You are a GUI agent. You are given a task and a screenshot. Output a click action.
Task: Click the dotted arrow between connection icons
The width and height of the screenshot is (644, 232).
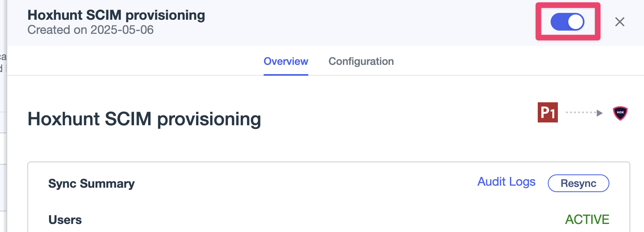click(584, 113)
